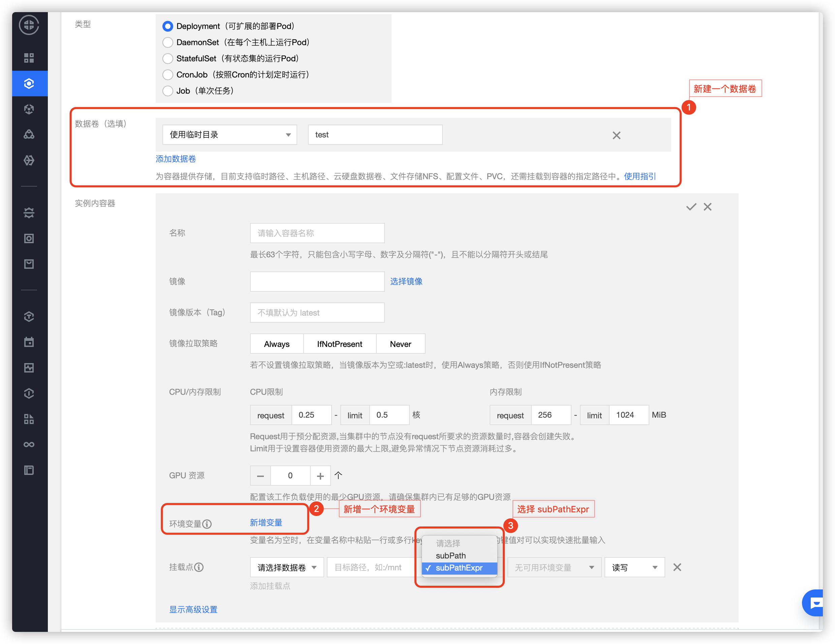Click 新增变量 to add environment variable

point(266,522)
